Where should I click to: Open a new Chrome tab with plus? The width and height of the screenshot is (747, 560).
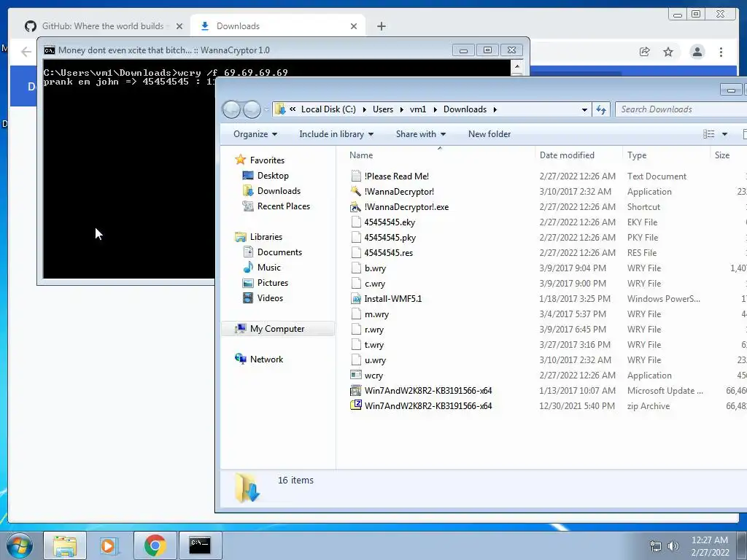coord(381,26)
